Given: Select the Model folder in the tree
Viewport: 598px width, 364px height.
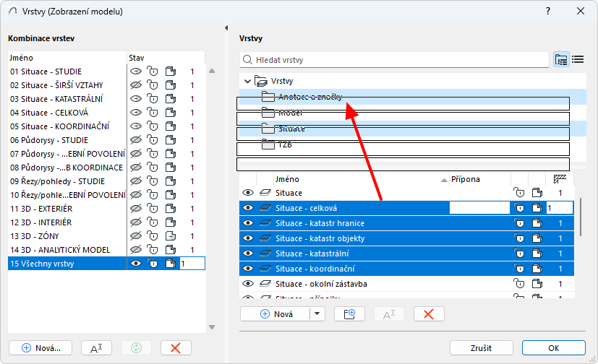Looking at the screenshot, I should (291, 113).
